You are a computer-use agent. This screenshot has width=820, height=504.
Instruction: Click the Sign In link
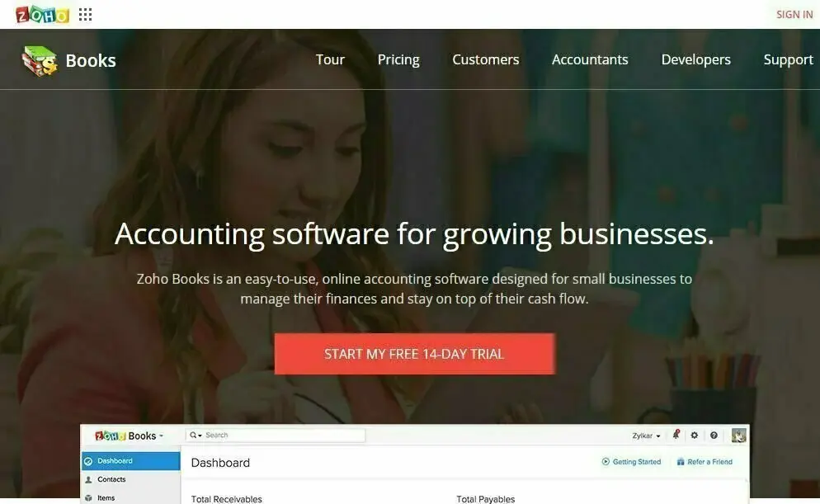click(794, 15)
